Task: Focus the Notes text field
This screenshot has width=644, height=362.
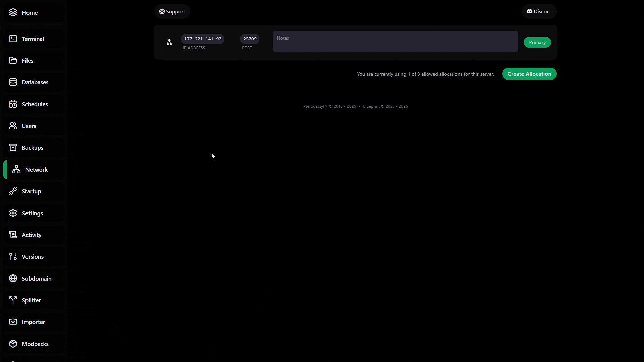Action: [395, 41]
